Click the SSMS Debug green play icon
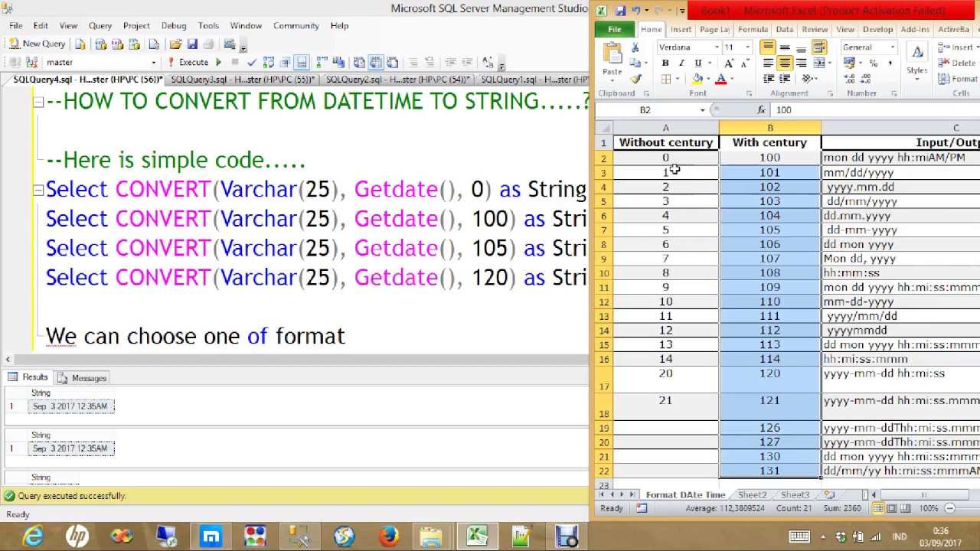 218,62
